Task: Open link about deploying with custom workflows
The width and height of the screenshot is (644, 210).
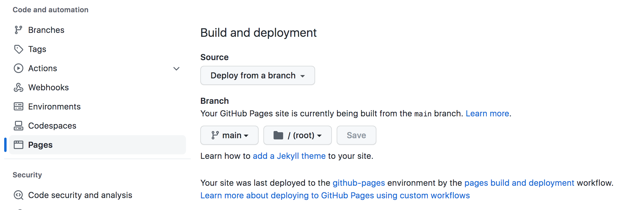Action: pyautogui.click(x=335, y=196)
